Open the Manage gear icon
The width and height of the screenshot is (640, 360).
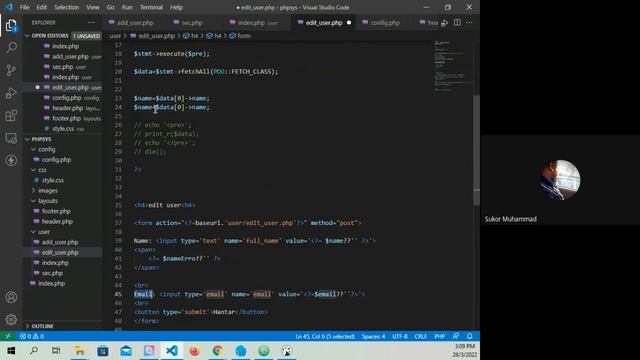coord(11,319)
